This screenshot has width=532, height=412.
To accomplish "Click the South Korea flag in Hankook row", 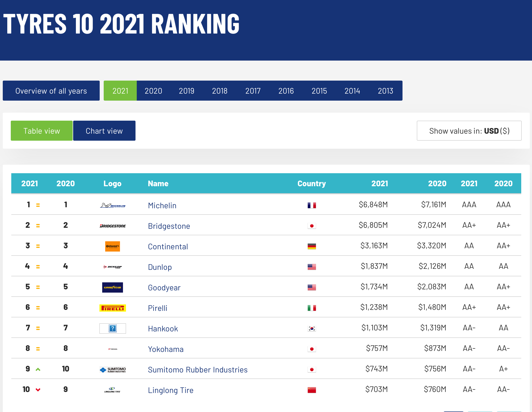I will (312, 329).
